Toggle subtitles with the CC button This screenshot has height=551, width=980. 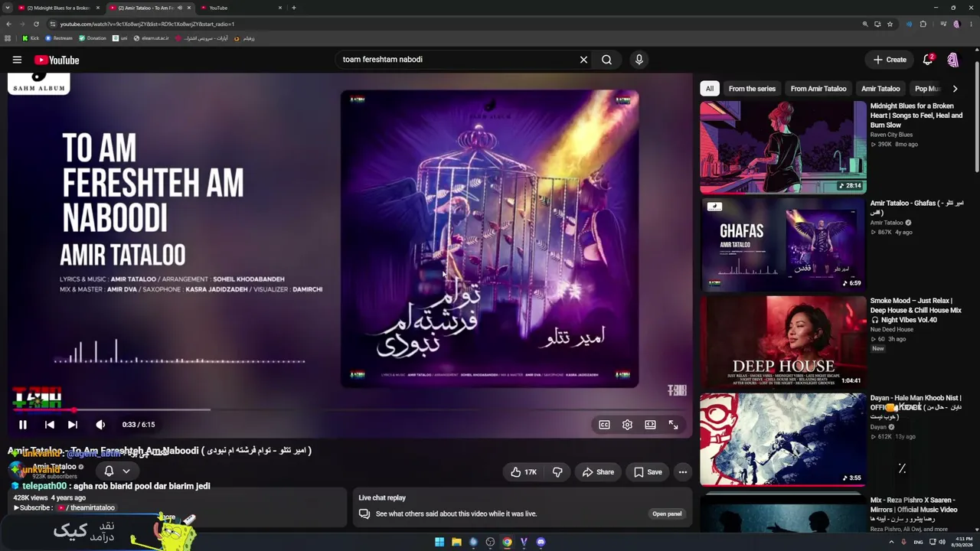pos(604,425)
